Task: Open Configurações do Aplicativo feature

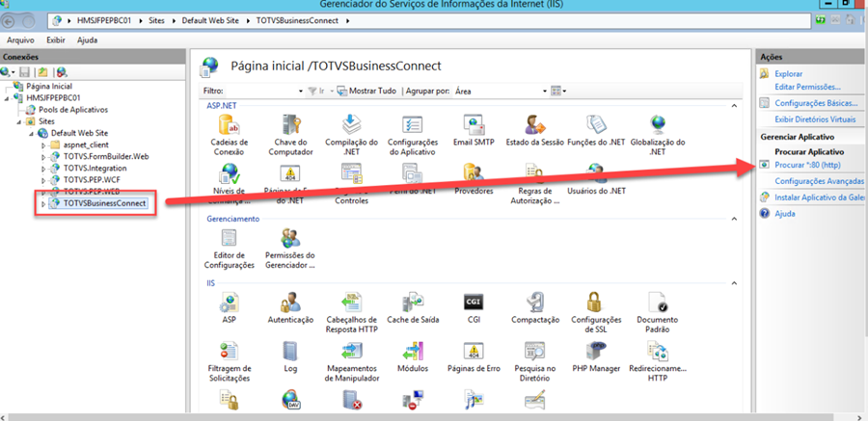Action: pos(413,135)
